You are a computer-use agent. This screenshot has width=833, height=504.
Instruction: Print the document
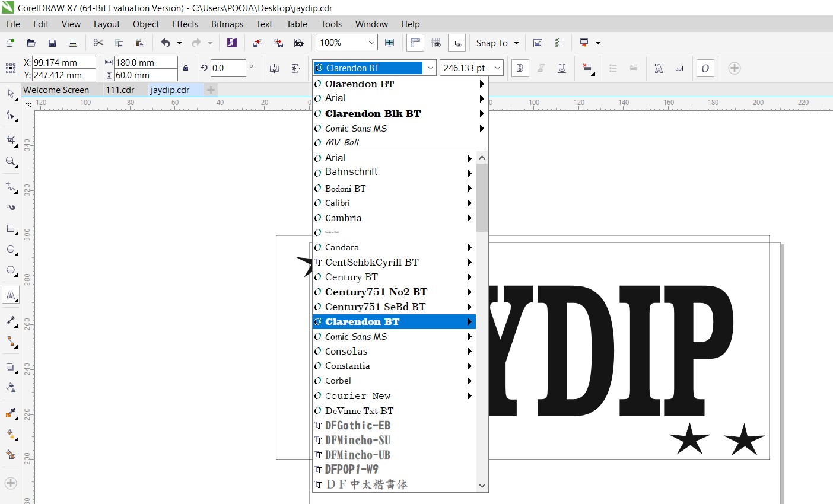pos(73,43)
